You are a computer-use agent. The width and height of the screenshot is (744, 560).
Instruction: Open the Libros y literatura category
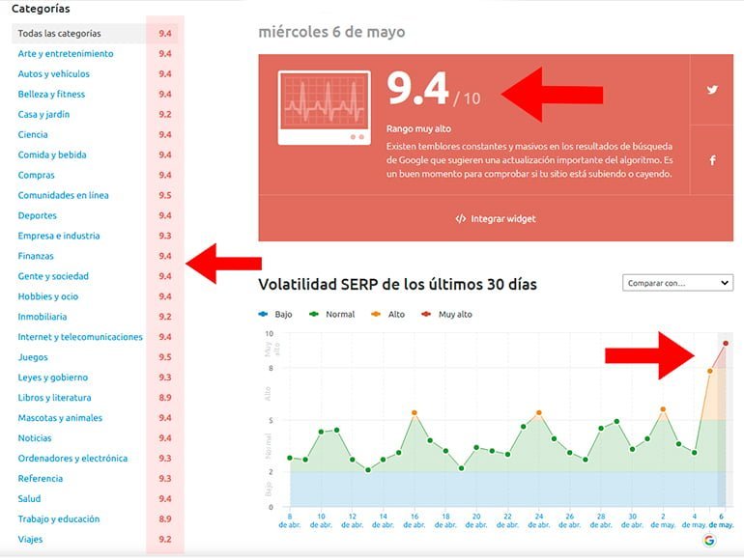[x=55, y=398]
